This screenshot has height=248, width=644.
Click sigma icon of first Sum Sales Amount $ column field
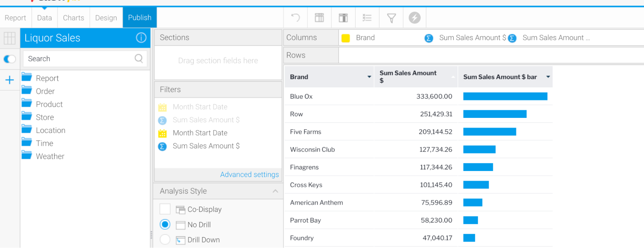click(429, 38)
